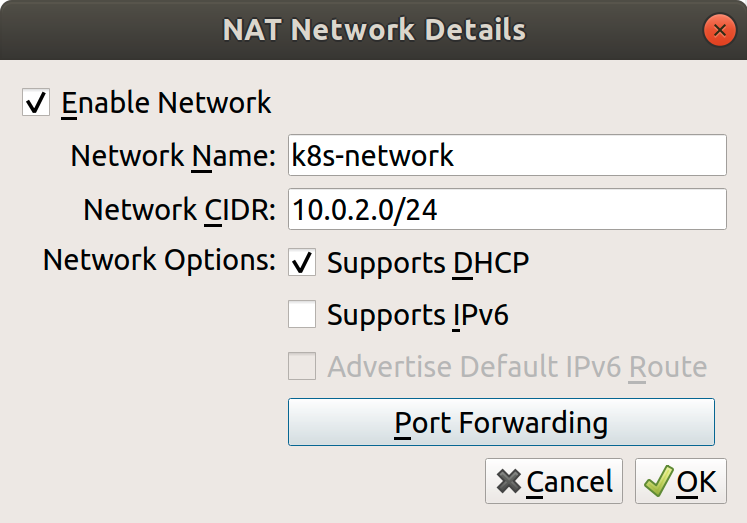This screenshot has width=747, height=523.
Task: Focus the Network CIDR field showing 10.0.2.0/24
Action: [506, 210]
